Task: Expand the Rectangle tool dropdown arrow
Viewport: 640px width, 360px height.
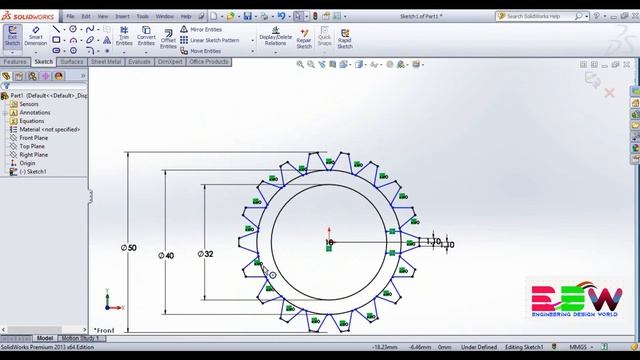Action: coord(64,40)
